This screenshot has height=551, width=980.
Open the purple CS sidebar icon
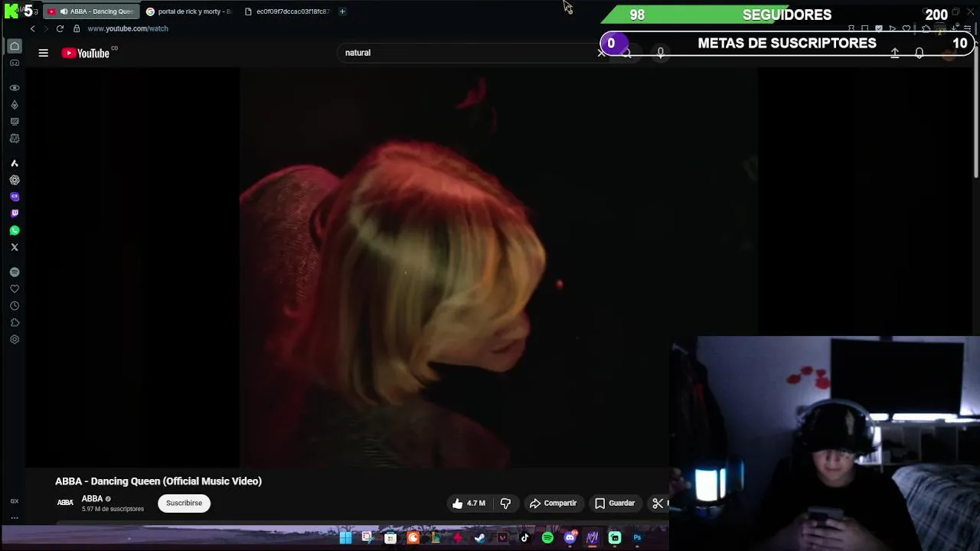point(15,197)
